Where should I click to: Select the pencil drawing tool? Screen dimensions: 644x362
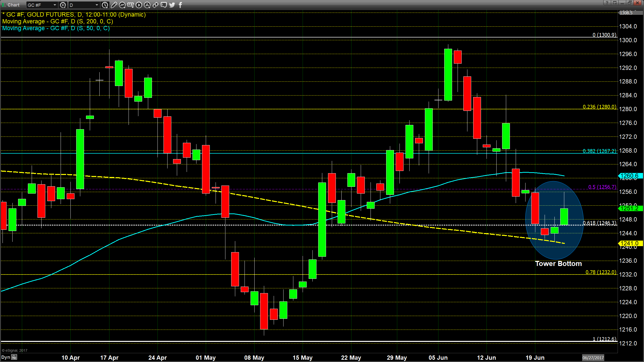[x=114, y=5]
